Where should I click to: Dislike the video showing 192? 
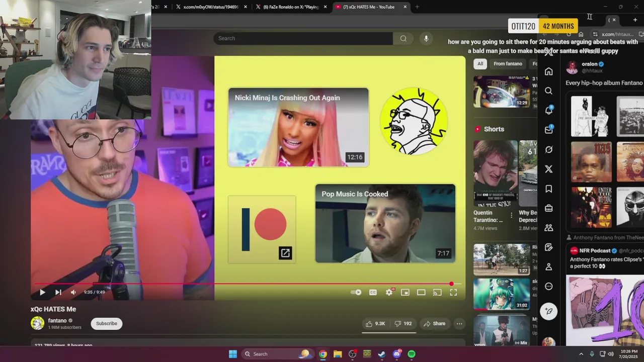click(x=403, y=324)
